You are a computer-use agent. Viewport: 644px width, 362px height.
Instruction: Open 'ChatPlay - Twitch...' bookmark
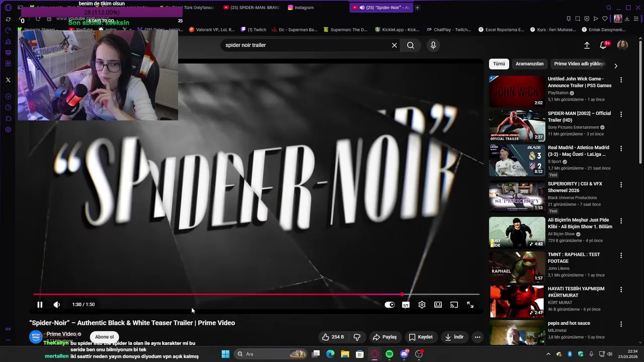pyautogui.click(x=449, y=30)
